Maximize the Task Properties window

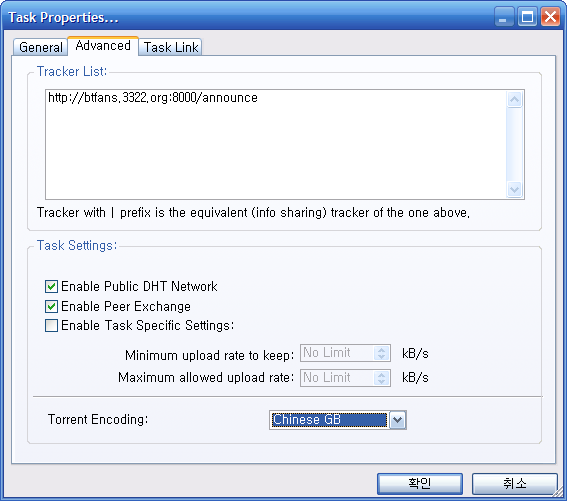click(527, 17)
